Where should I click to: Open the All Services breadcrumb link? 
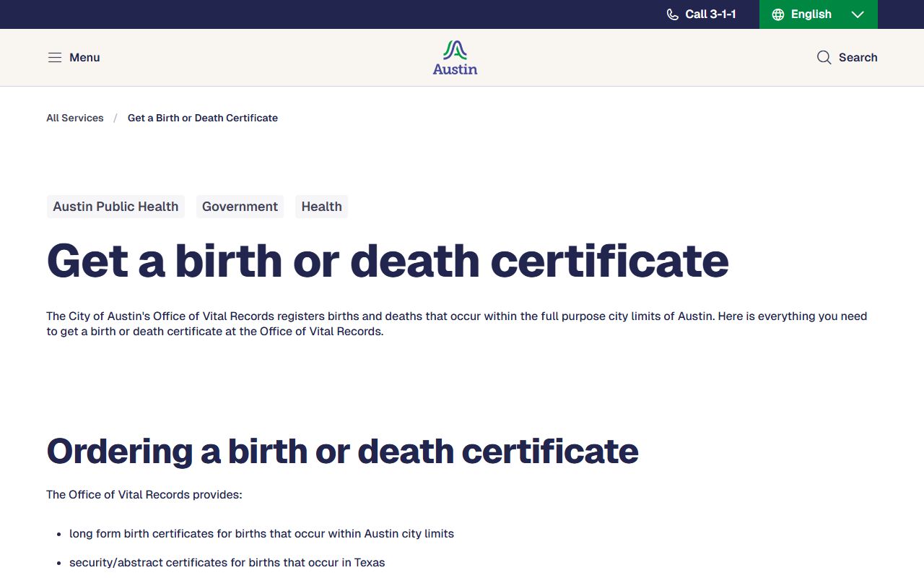point(75,118)
